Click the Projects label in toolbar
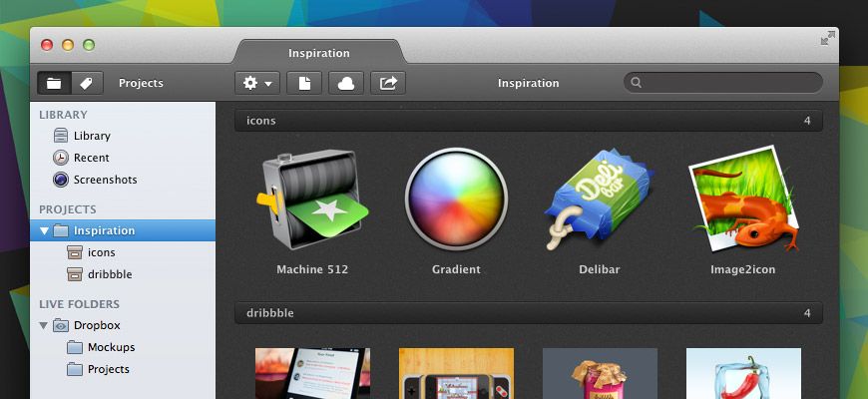Image resolution: width=868 pixels, height=399 pixels. click(141, 83)
